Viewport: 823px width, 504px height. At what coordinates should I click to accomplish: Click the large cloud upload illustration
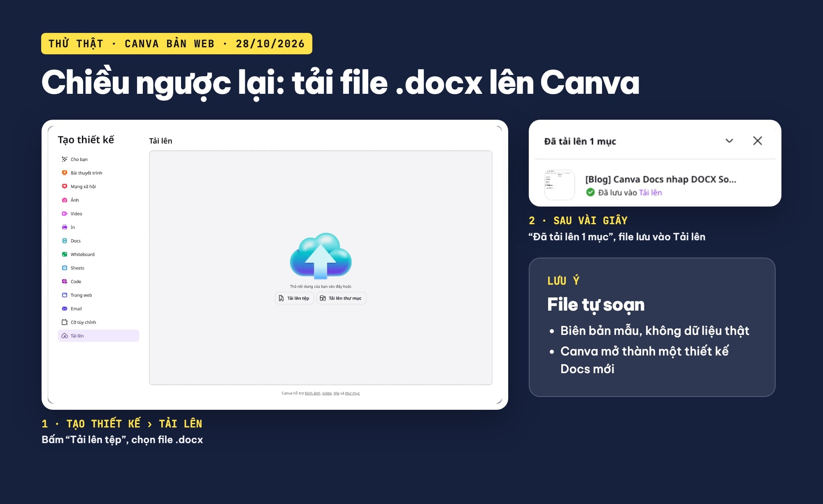pos(321,256)
